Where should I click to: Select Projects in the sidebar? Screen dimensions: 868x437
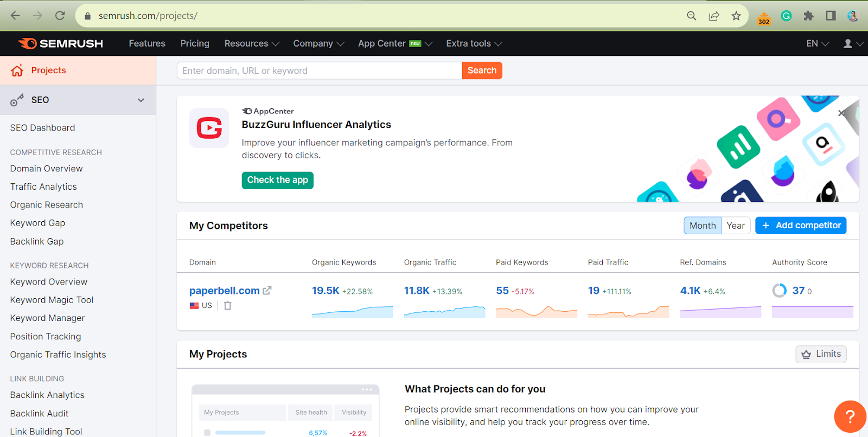pos(78,70)
